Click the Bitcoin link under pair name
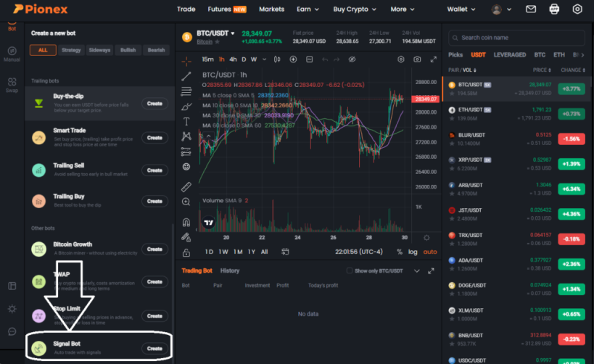The width and height of the screenshot is (594, 364). 205,41
